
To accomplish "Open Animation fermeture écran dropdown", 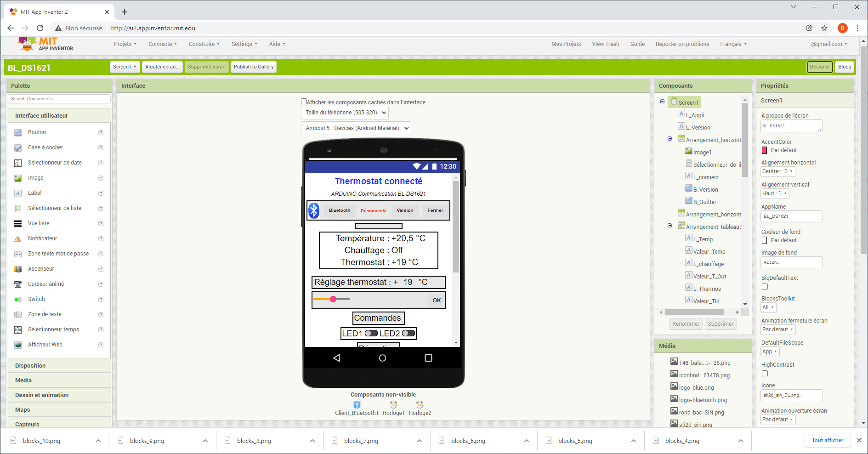I will click(777, 329).
